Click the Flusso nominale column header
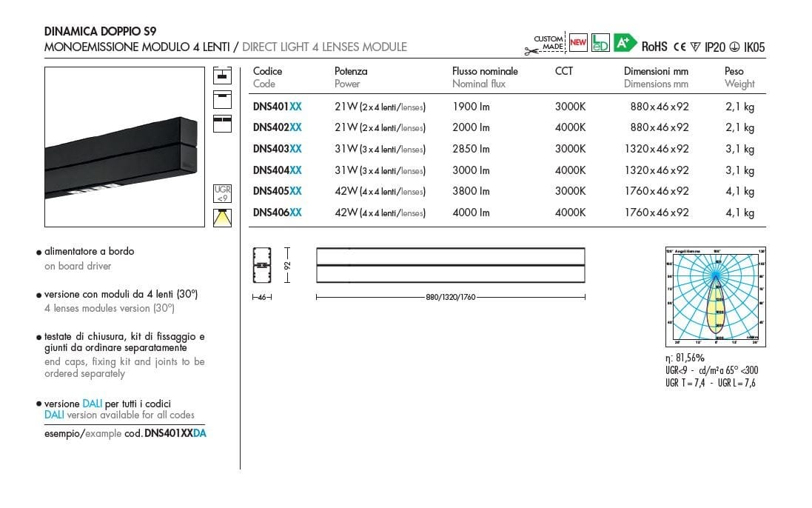The height and width of the screenshot is (508, 812). (x=485, y=72)
